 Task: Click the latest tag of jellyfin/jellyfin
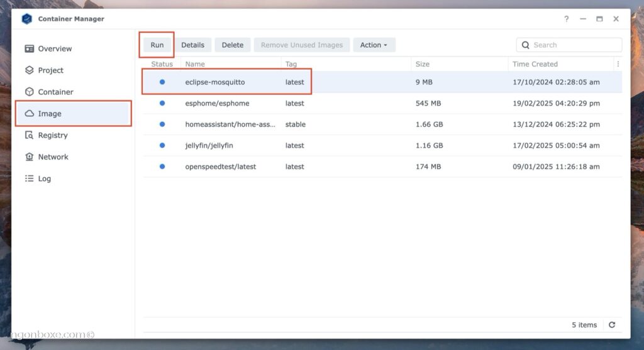(x=294, y=146)
